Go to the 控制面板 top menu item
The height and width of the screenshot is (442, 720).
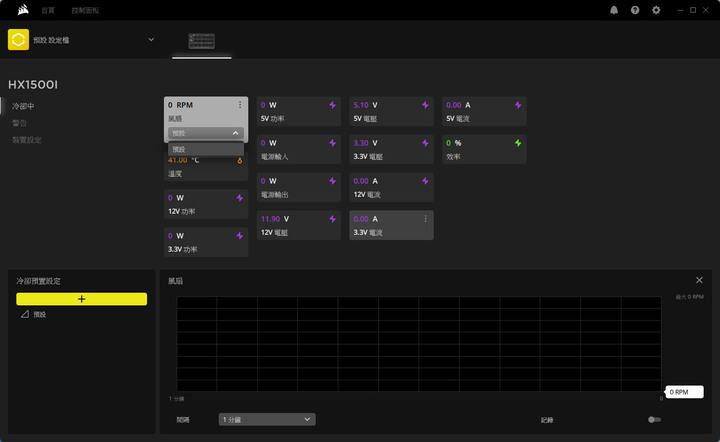click(85, 10)
